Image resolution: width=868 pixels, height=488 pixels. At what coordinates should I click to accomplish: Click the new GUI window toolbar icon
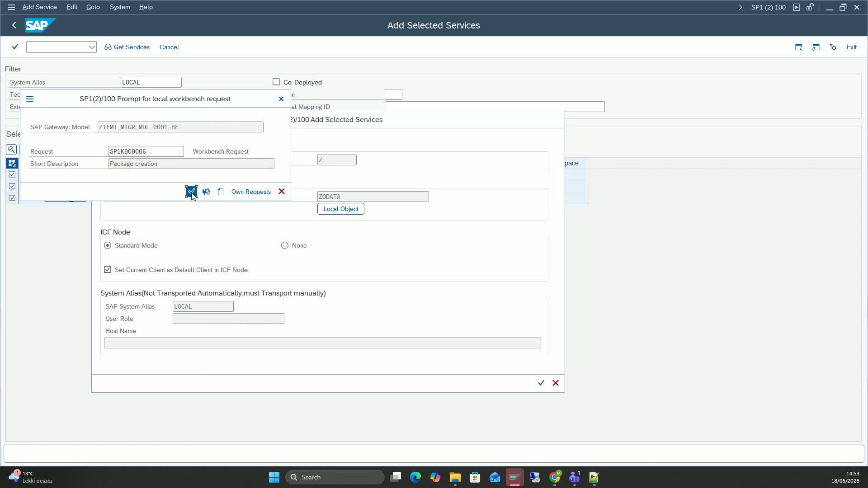tap(799, 47)
